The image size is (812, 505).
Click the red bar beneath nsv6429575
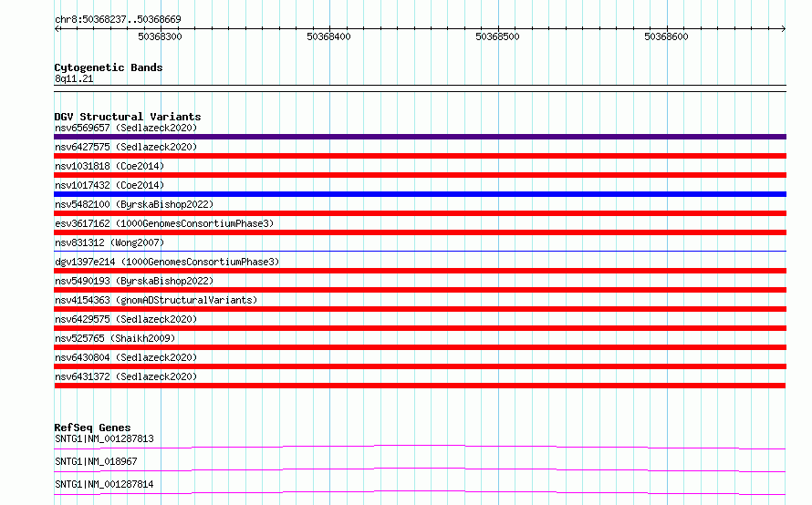[x=420, y=328]
